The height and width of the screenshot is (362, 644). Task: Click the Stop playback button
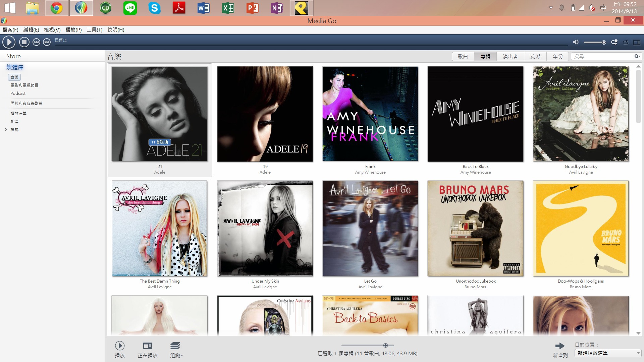click(24, 42)
